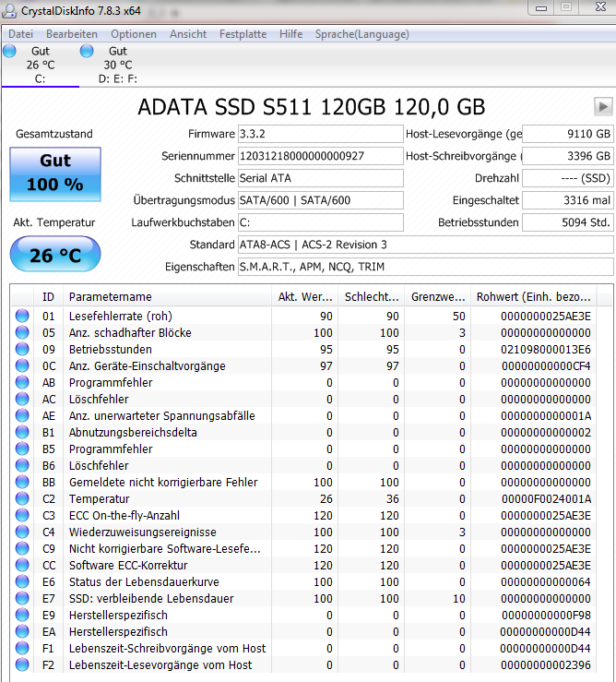Open the Bearbeiten menu

(72, 34)
